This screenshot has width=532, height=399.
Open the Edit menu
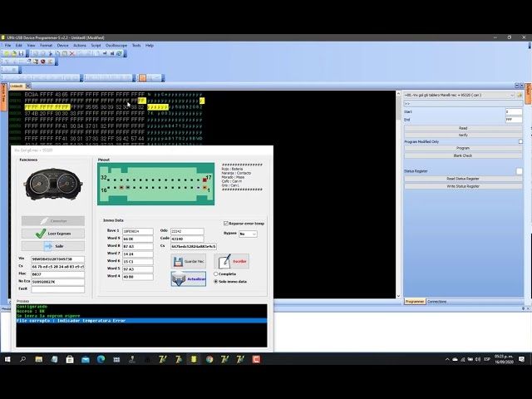pyautogui.click(x=19, y=45)
